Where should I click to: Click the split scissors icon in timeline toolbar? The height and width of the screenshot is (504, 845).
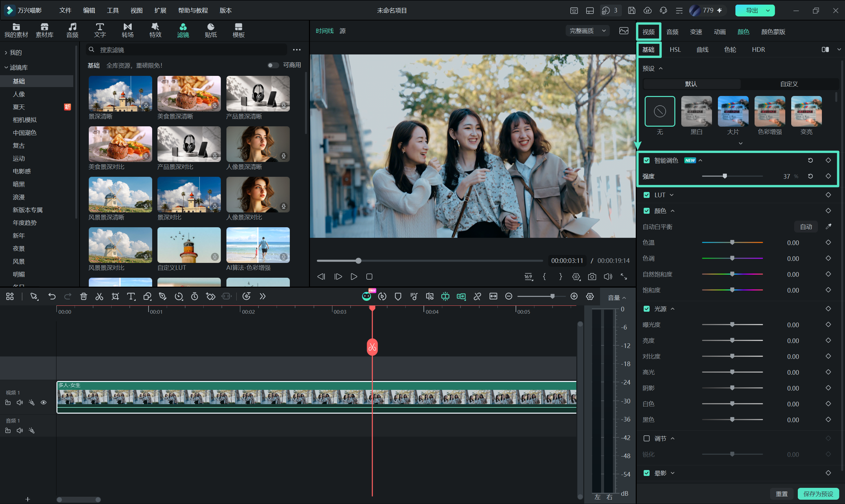point(99,297)
